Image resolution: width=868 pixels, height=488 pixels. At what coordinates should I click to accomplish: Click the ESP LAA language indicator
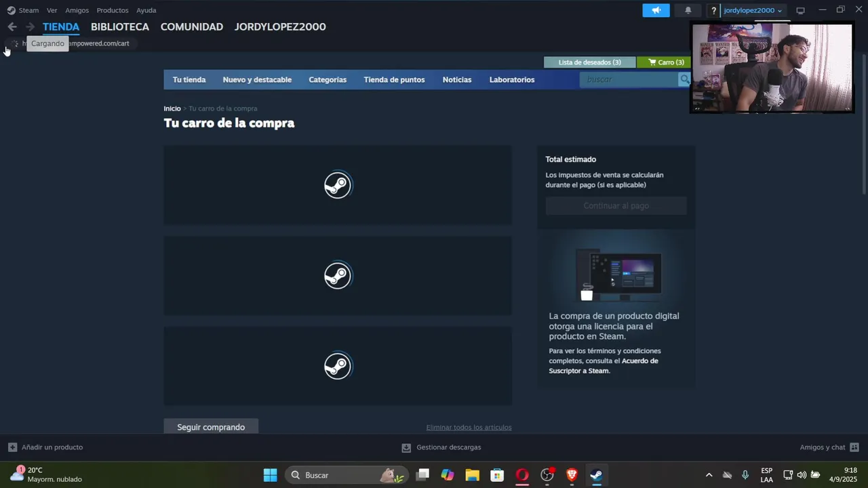tap(766, 474)
